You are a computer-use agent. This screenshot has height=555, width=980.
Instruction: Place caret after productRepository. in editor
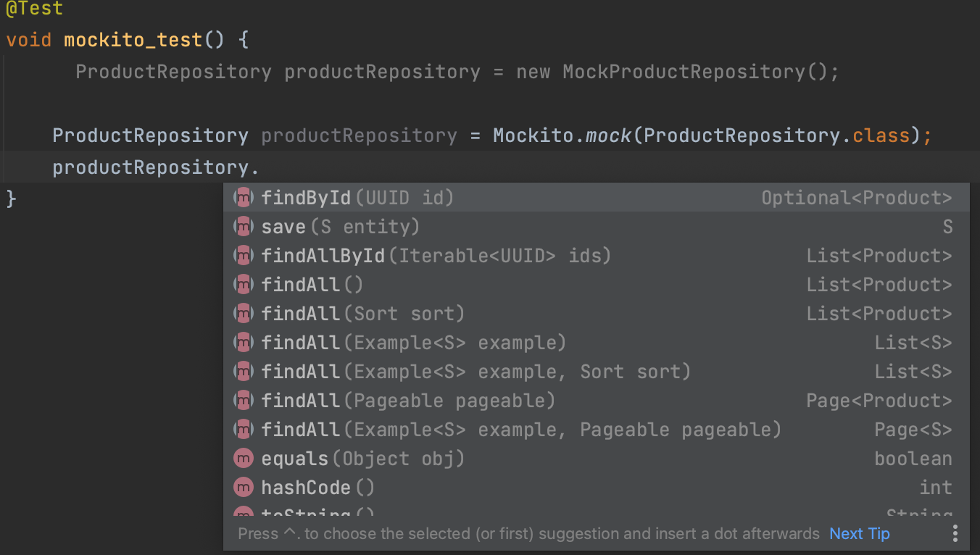260,167
